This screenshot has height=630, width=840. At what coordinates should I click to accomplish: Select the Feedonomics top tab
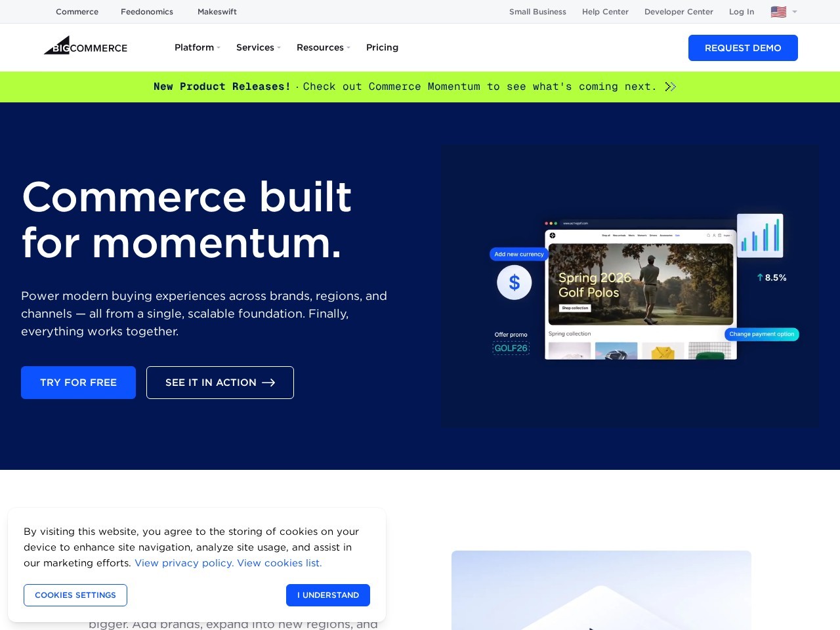tap(147, 12)
